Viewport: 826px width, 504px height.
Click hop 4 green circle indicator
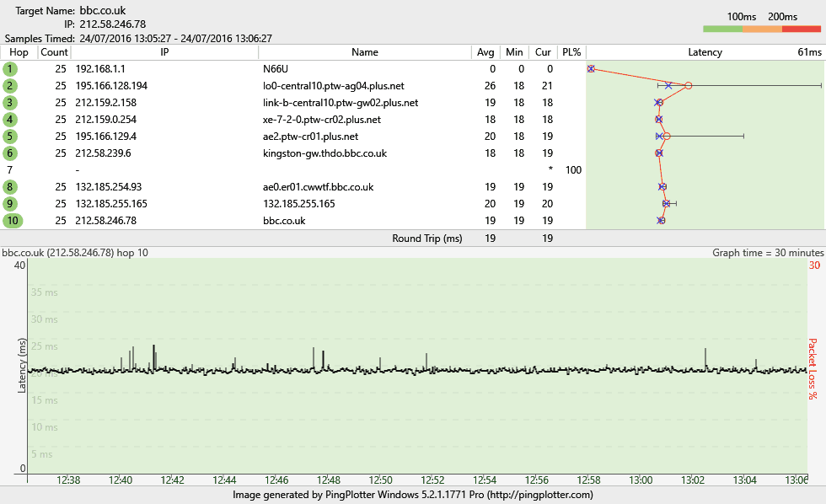coord(9,119)
